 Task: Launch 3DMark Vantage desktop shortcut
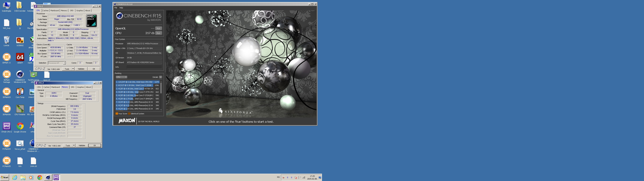click(x=7, y=76)
